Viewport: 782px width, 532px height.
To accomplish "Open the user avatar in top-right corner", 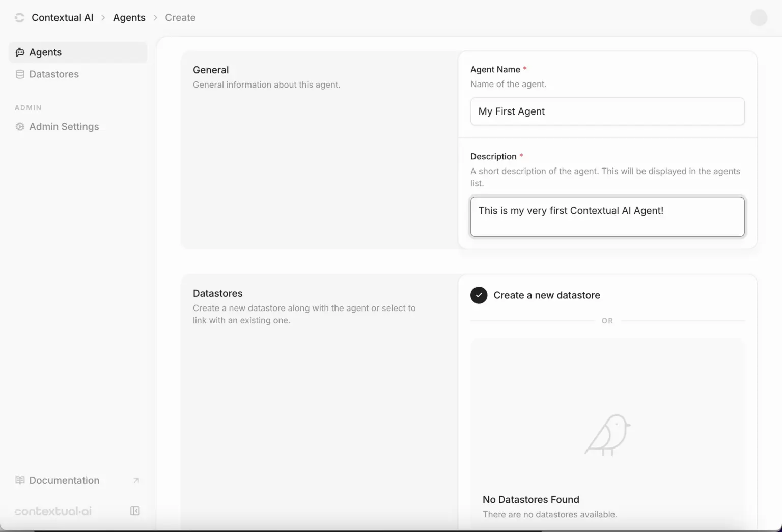I will point(759,17).
